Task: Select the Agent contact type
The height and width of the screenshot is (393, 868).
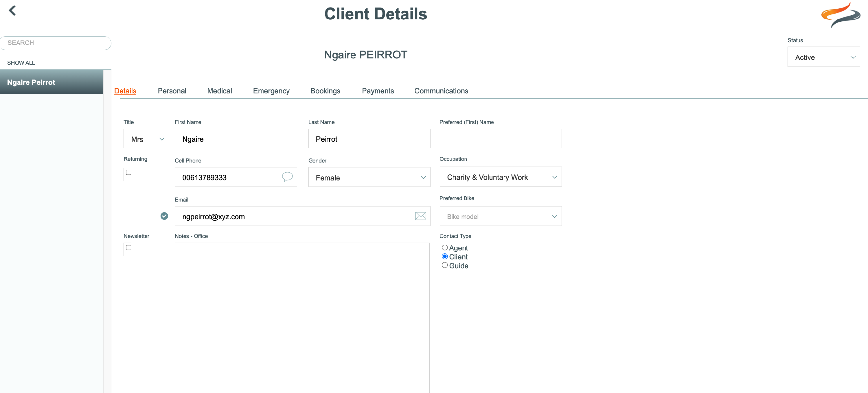Action: tap(444, 248)
